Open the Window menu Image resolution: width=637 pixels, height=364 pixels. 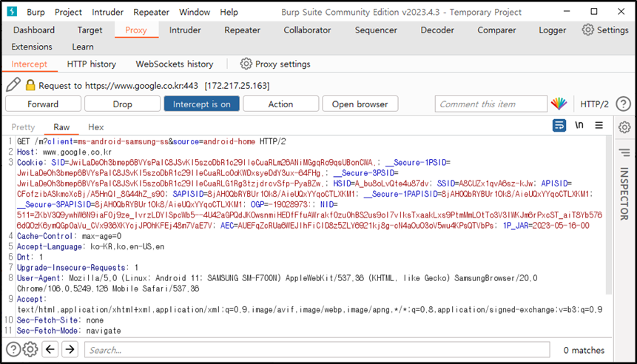click(195, 12)
